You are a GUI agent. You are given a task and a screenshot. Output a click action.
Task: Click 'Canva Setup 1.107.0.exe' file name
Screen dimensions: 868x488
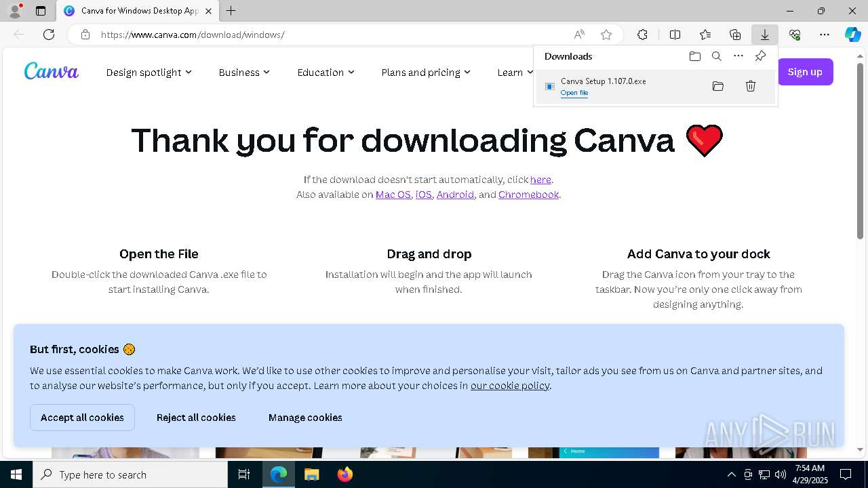603,81
